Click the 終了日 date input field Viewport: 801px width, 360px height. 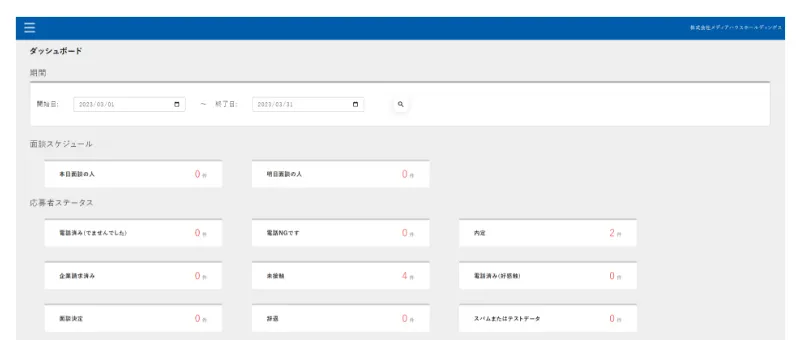[308, 104]
